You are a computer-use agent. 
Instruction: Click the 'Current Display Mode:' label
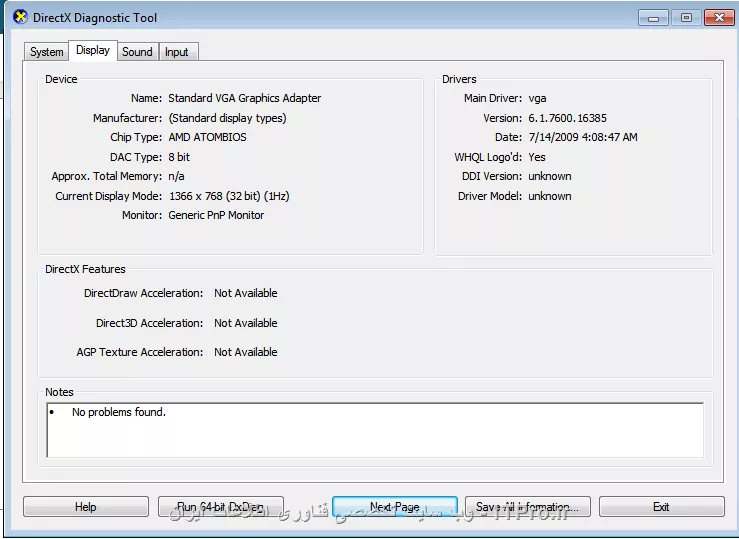pyautogui.click(x=108, y=196)
